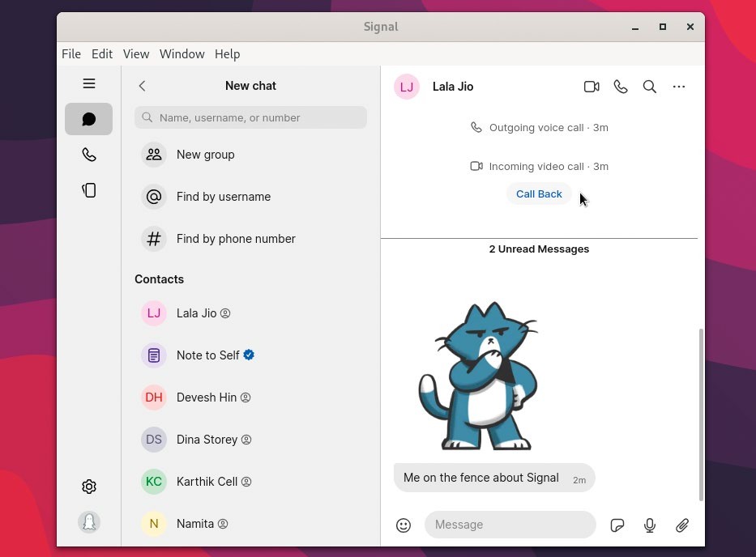Click the New group icon
The width and height of the screenshot is (756, 557).
pyautogui.click(x=154, y=155)
